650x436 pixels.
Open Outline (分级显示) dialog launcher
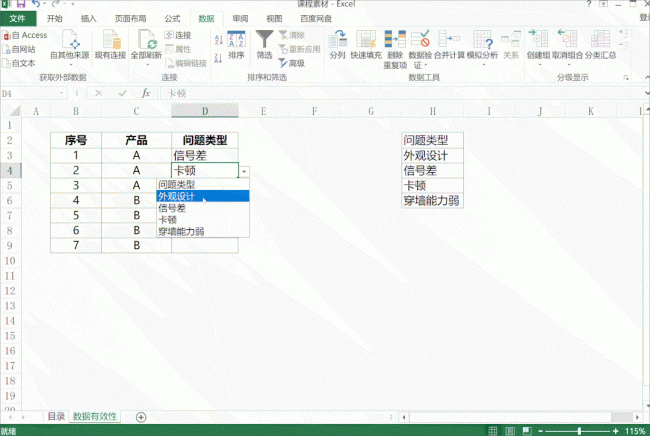[626, 78]
